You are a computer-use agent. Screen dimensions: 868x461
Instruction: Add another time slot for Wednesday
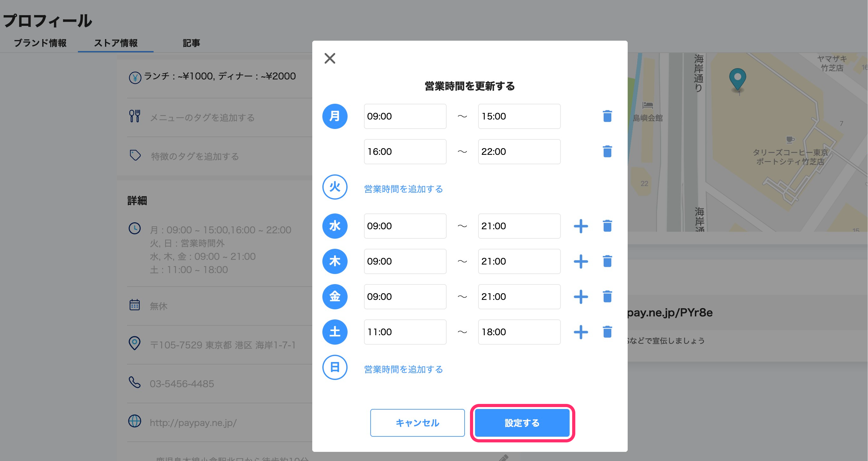tap(581, 226)
